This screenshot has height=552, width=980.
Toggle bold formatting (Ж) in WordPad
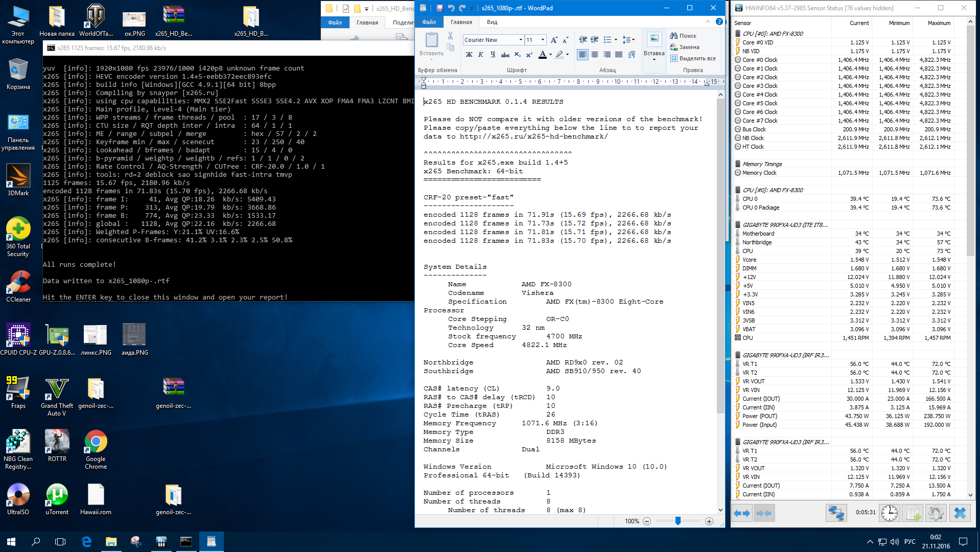[x=469, y=55]
